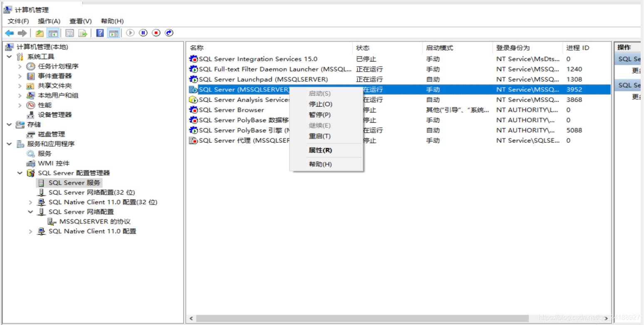The image size is (644, 325).
Task: Select 服务 in the tree
Action: (x=45, y=154)
